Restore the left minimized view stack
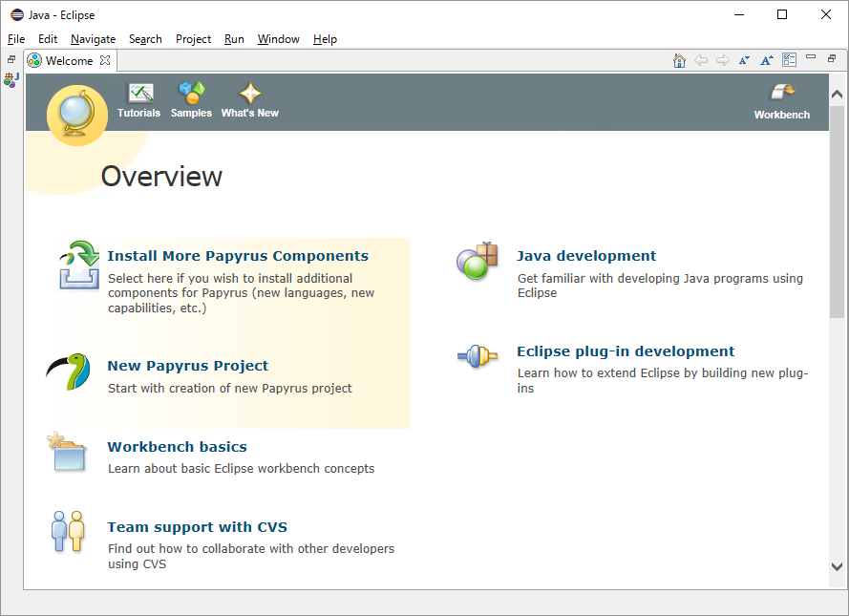Screen dimensions: 849x616 (11, 60)
